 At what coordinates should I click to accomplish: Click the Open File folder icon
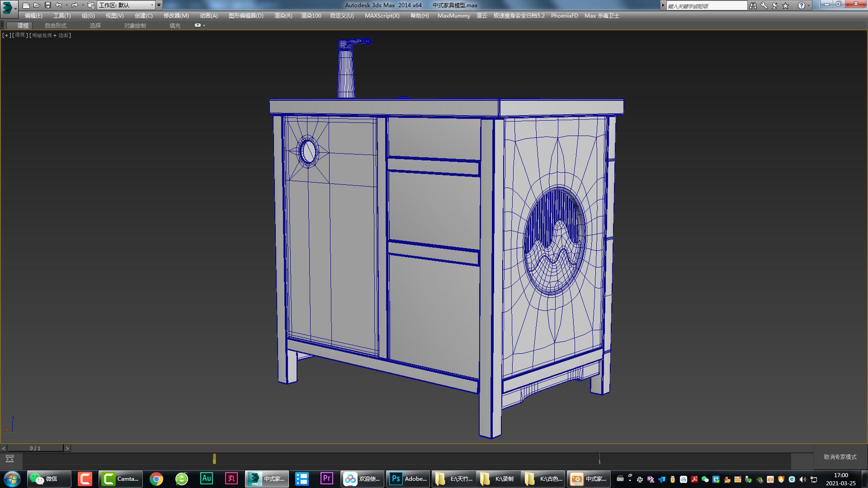(x=37, y=5)
